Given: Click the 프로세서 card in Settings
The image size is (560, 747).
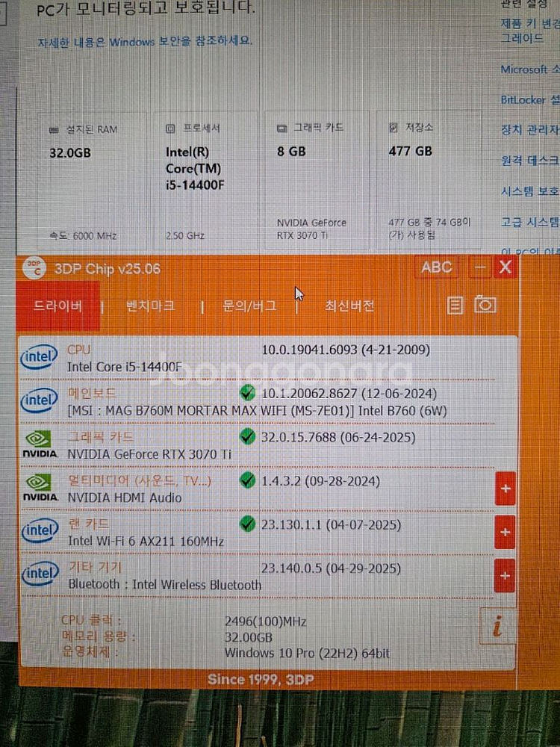Looking at the screenshot, I should [205, 181].
